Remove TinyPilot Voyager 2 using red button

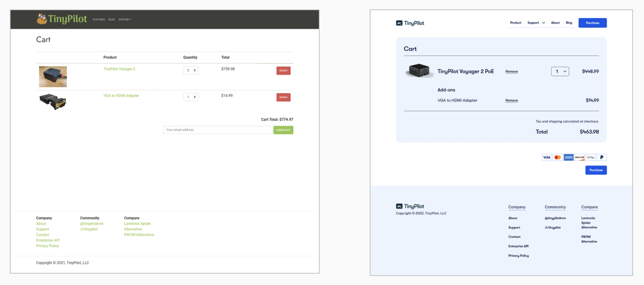283,70
